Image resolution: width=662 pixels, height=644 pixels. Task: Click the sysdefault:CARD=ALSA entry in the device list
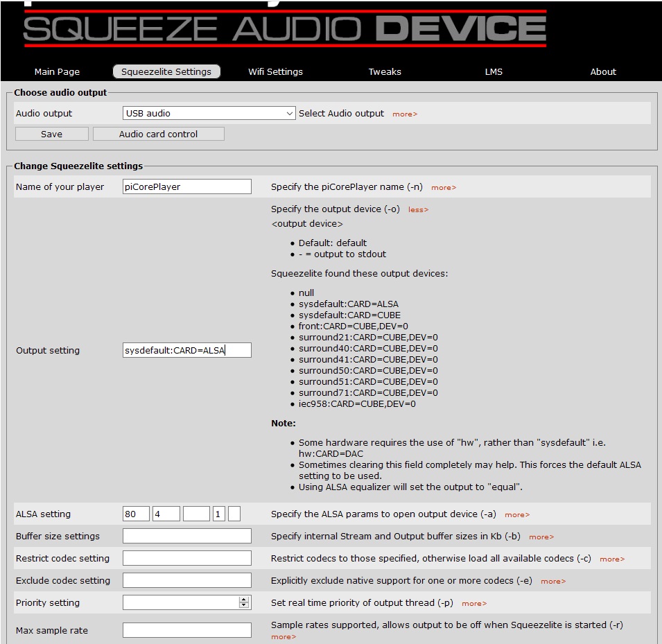tap(349, 304)
